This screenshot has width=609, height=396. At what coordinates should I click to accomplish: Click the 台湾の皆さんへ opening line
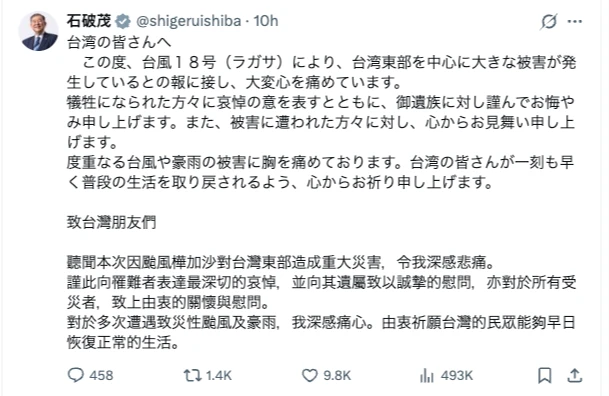[119, 42]
